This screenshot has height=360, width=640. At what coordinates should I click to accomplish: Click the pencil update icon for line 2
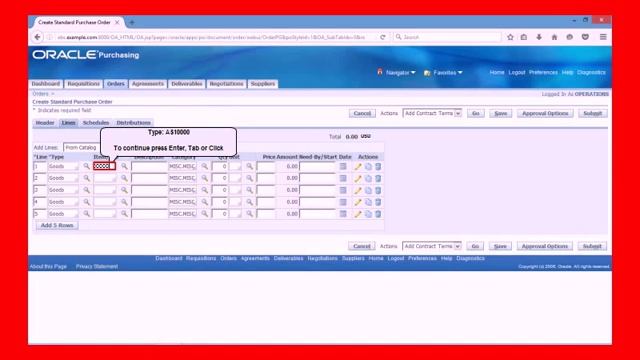coord(358,178)
